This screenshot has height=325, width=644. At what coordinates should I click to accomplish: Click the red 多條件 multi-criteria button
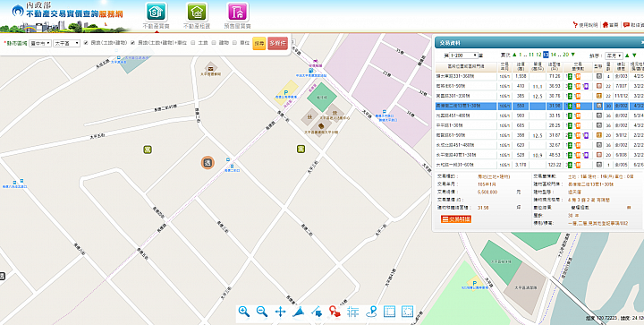277,43
